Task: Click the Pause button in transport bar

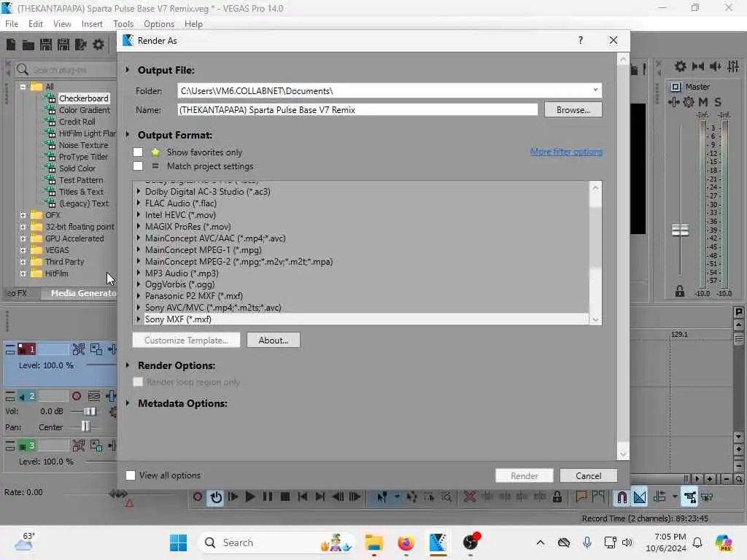Action: (x=268, y=497)
